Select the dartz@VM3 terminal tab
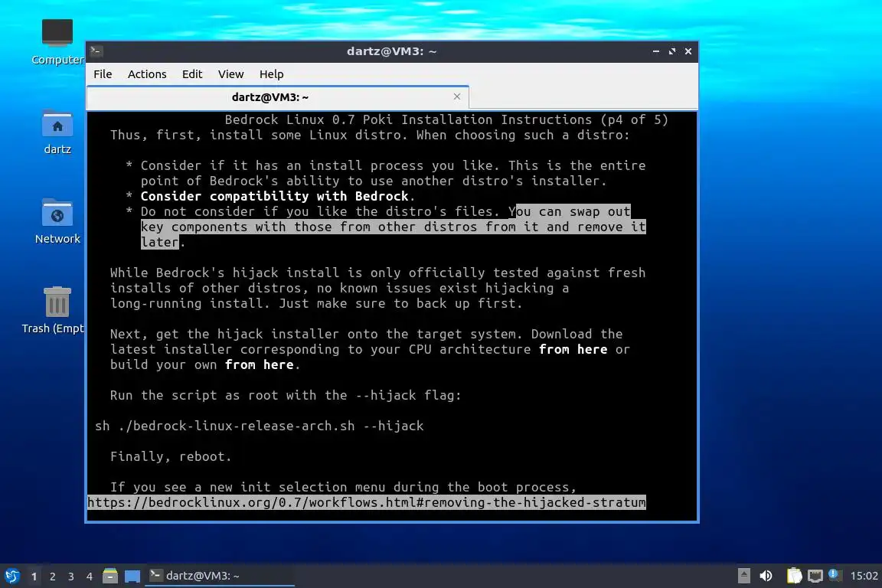 click(x=278, y=97)
